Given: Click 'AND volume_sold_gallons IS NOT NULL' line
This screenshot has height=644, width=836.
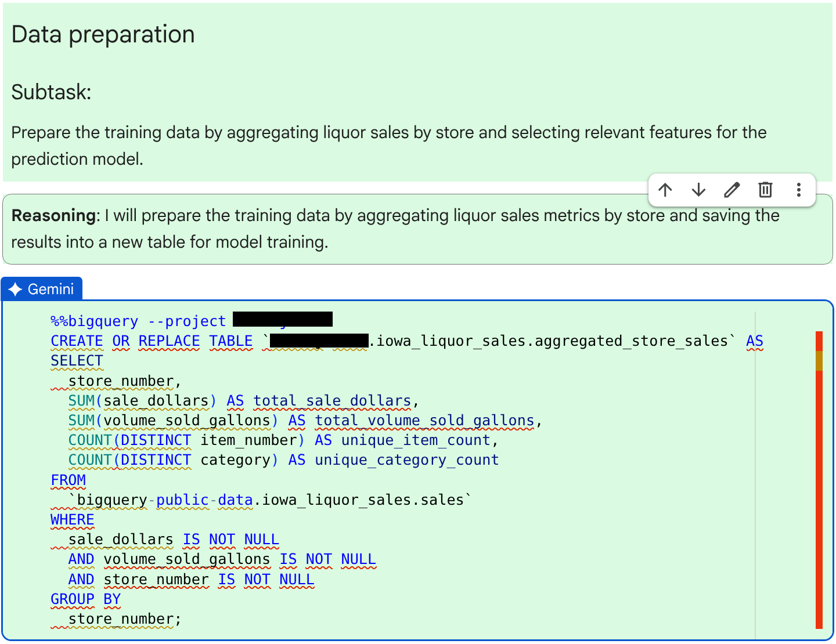Looking at the screenshot, I should tap(222, 559).
